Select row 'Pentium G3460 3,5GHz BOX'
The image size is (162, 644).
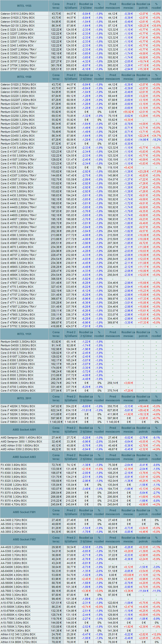[81, 140]
